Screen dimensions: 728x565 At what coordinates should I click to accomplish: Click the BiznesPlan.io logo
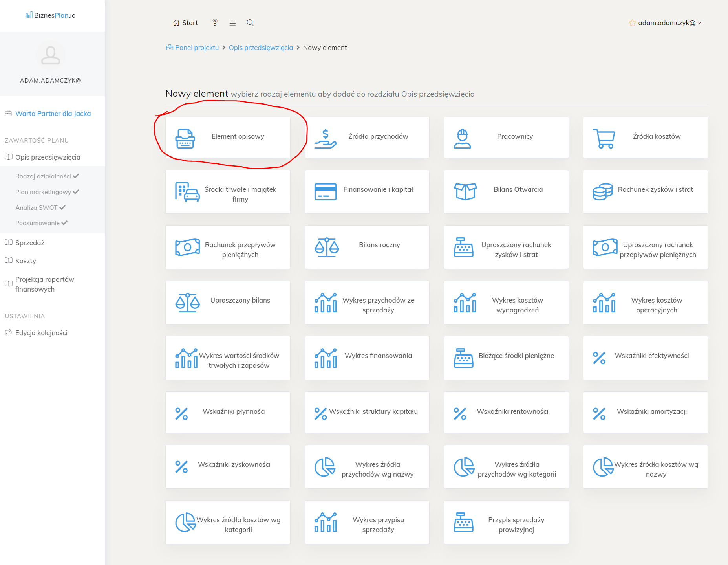coord(51,15)
